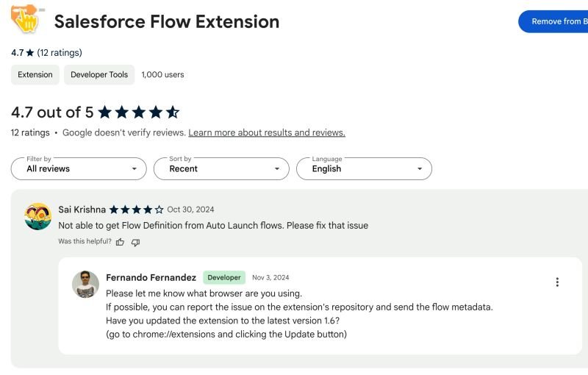
Task: Open the Language English dropdown
Action: pyautogui.click(x=364, y=169)
